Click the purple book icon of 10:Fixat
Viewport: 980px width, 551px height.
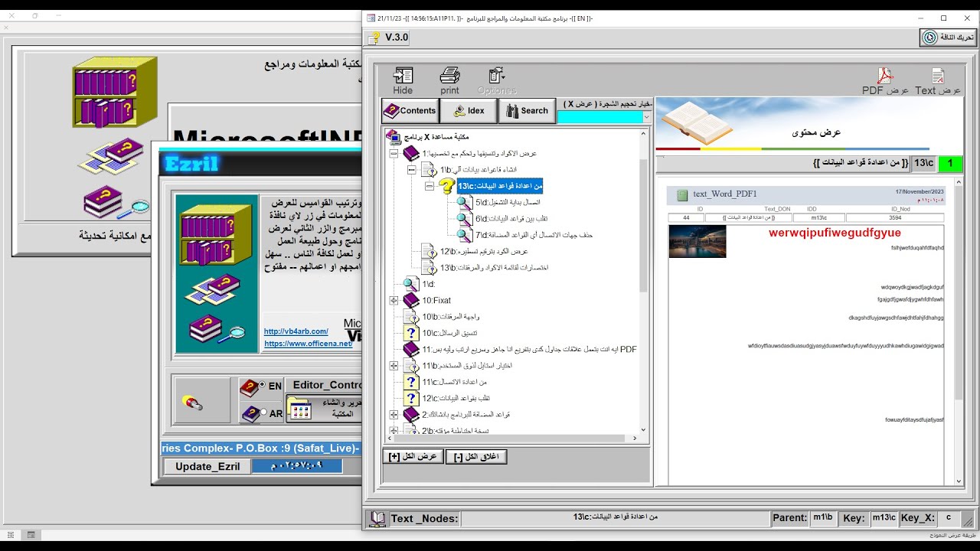pos(411,300)
